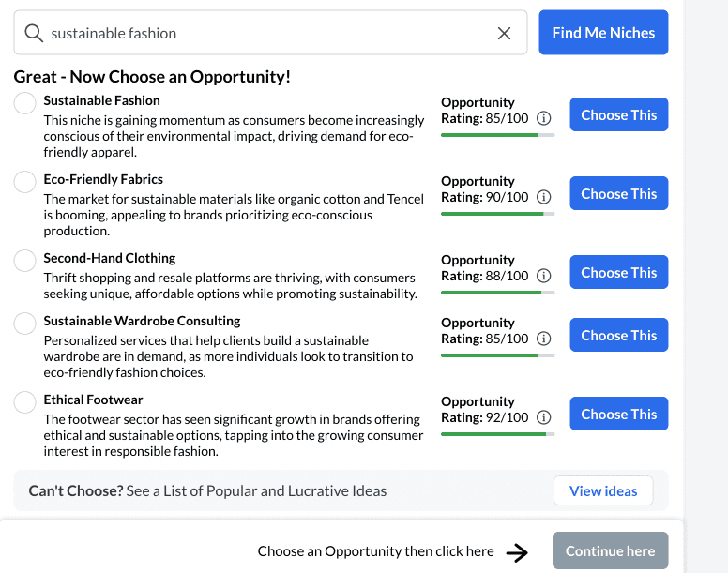Clear the search field with X icon
728x573 pixels.
click(504, 33)
